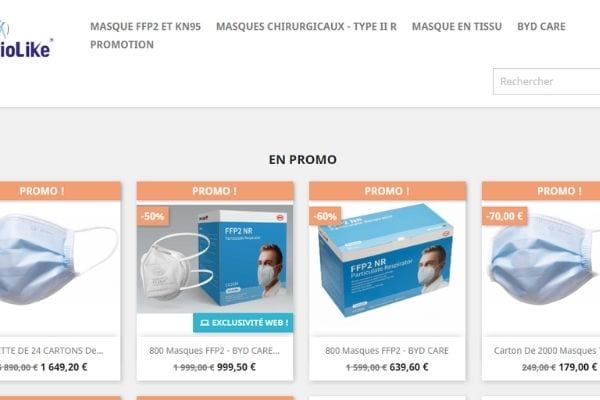Viewport: 600px width, 400px height.
Task: Open the 24 Cartons product title
Action: [x=52, y=351]
